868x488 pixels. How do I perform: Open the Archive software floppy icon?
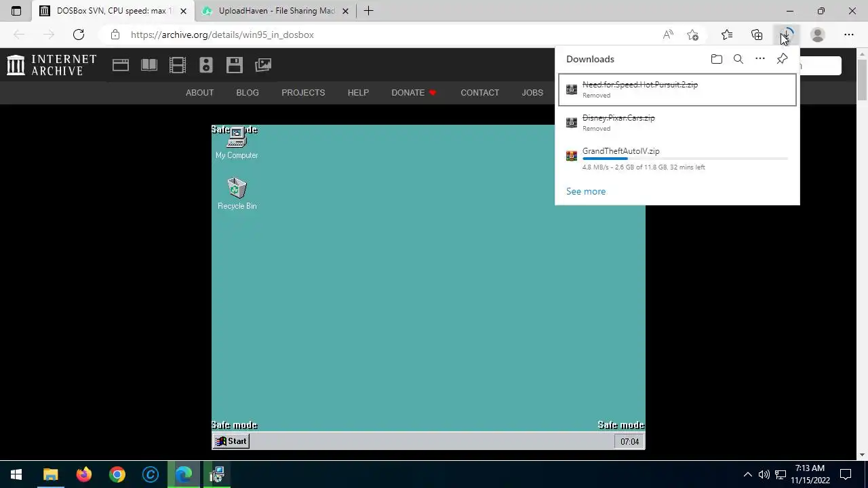click(235, 65)
